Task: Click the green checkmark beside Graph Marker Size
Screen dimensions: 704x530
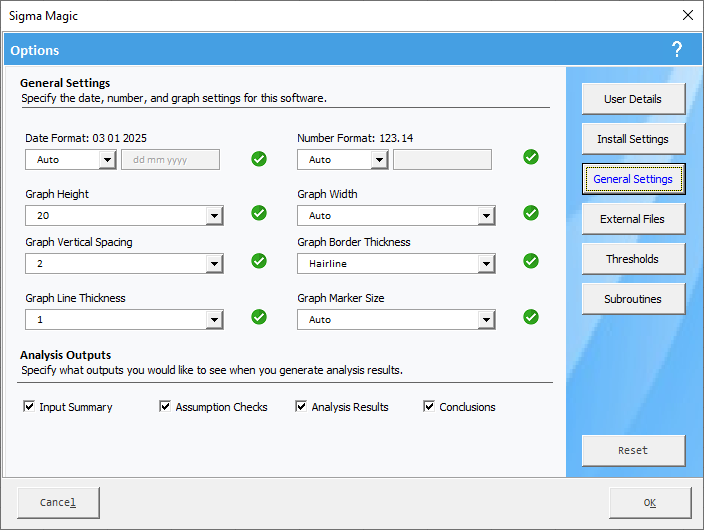Action: click(531, 317)
